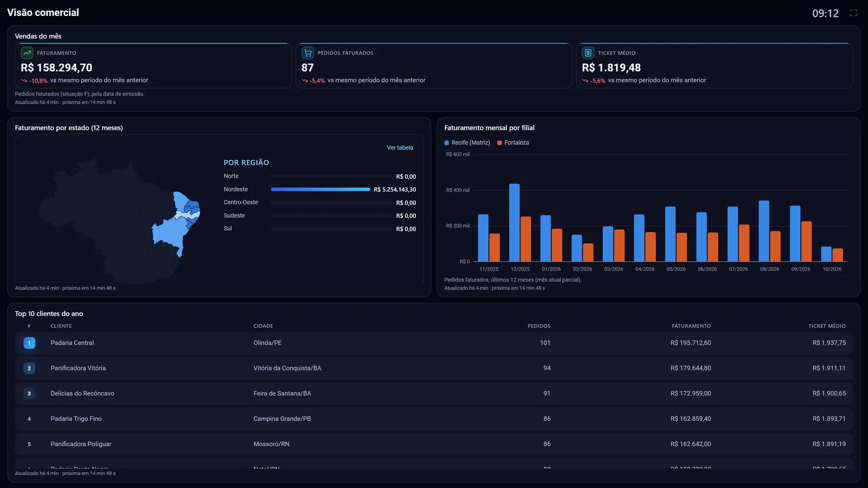Click the R$ 158.294,70 faturamento value
Image resolution: width=868 pixels, height=488 pixels.
[56, 68]
